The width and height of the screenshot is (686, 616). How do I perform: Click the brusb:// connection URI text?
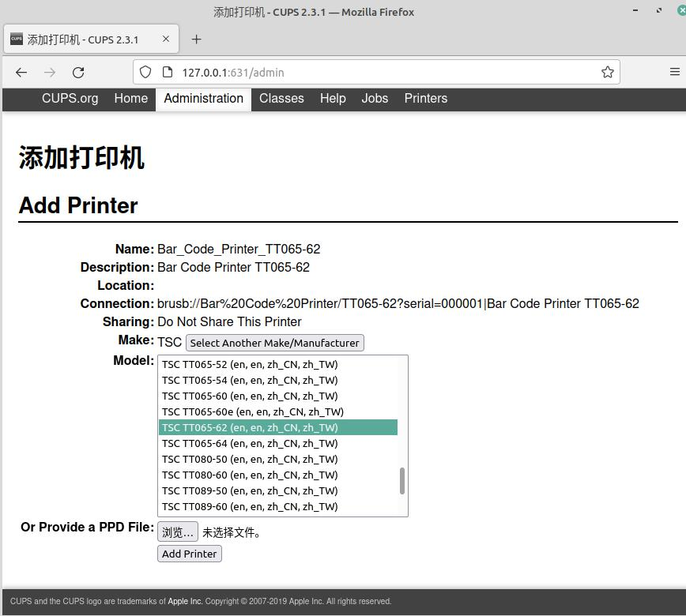pos(398,303)
